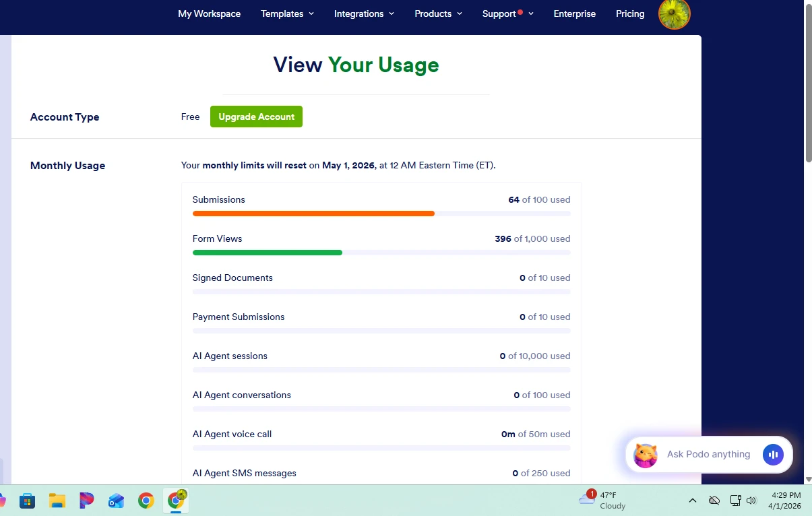The height and width of the screenshot is (516, 812).
Task: Open the volume speaker tray icon
Action: pyautogui.click(x=752, y=501)
